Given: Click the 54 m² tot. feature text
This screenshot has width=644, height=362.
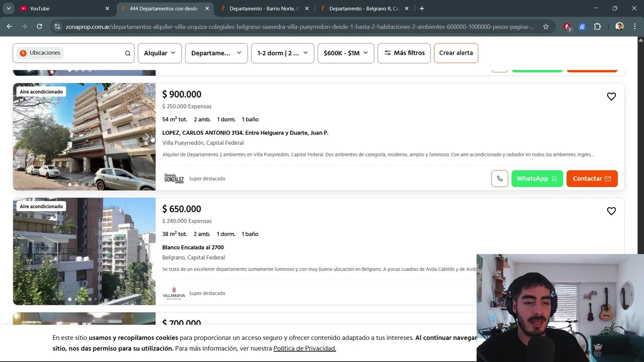Looking at the screenshot, I should (175, 119).
